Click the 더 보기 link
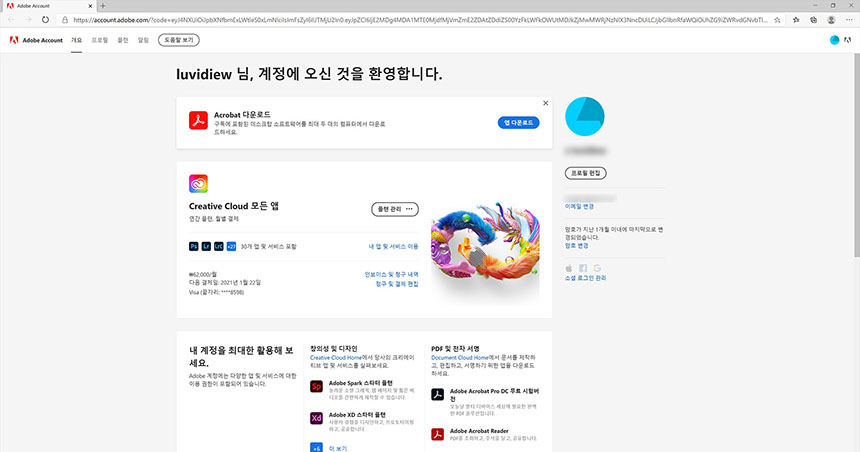This screenshot has height=452, width=860. 338,449
